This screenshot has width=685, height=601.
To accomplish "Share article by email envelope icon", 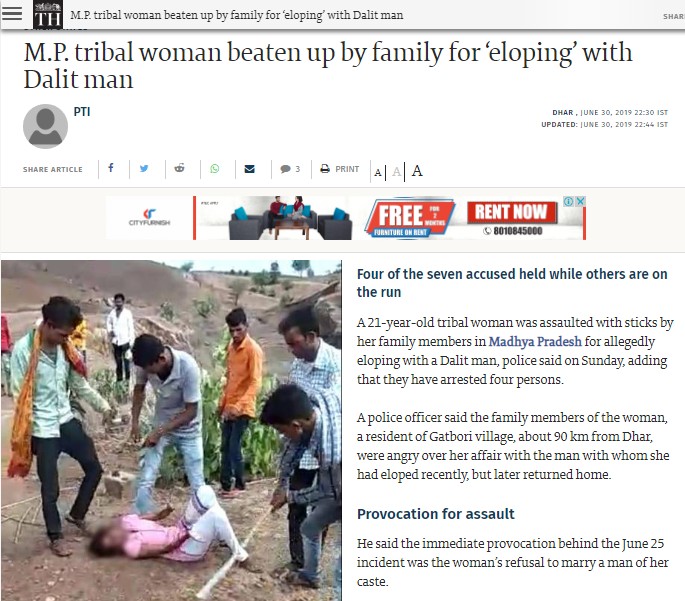I will pyautogui.click(x=249, y=169).
